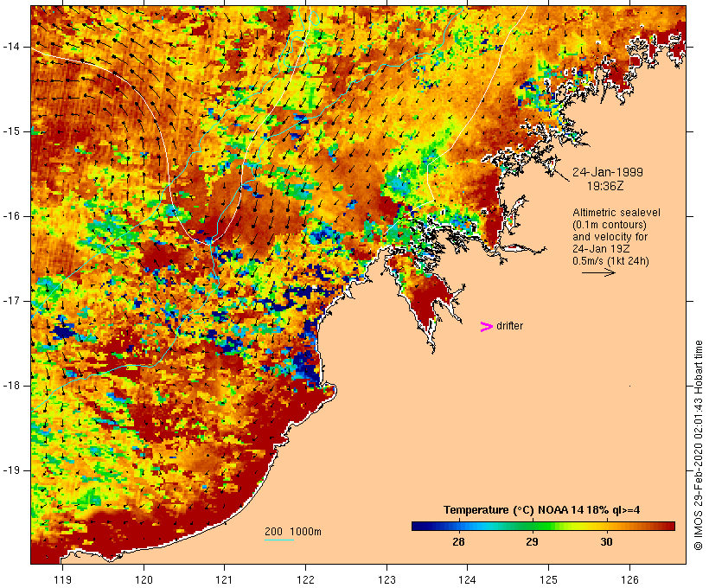Click the colorbar label '28'

(458, 542)
